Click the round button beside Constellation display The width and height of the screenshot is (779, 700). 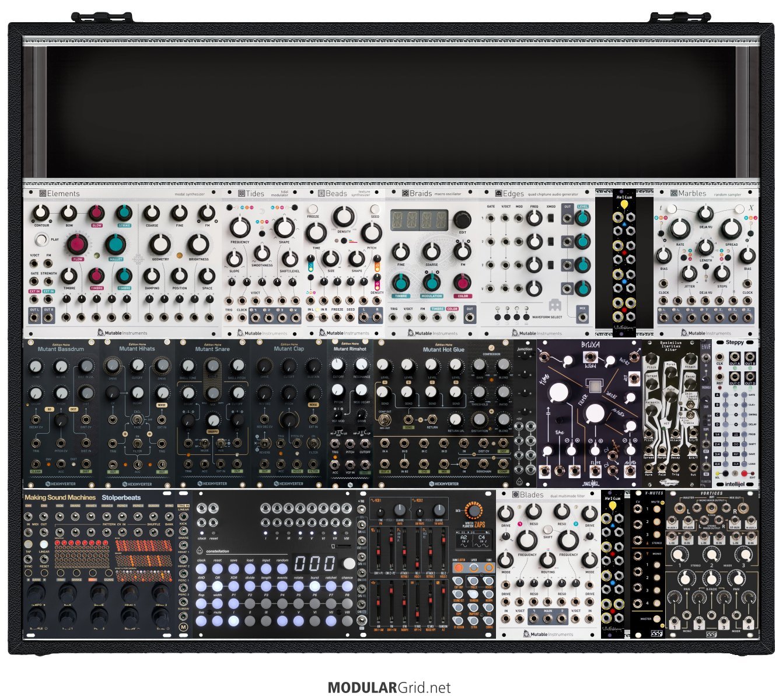pyautogui.click(x=349, y=563)
